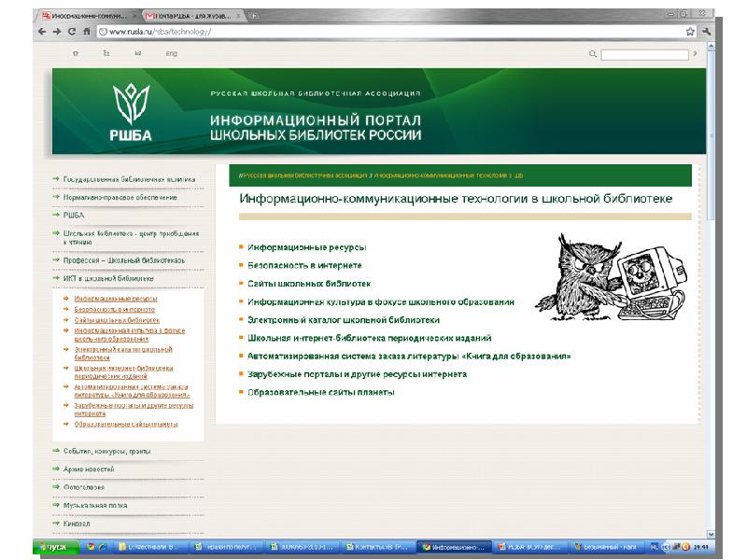Open the wrench settings menu
The image size is (747, 560).
pos(706,31)
